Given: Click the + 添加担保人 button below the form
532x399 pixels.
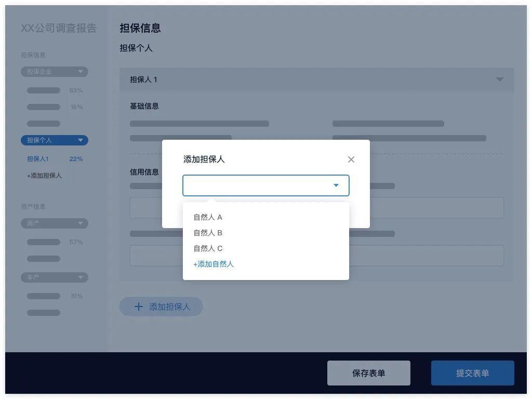Looking at the screenshot, I should point(161,307).
